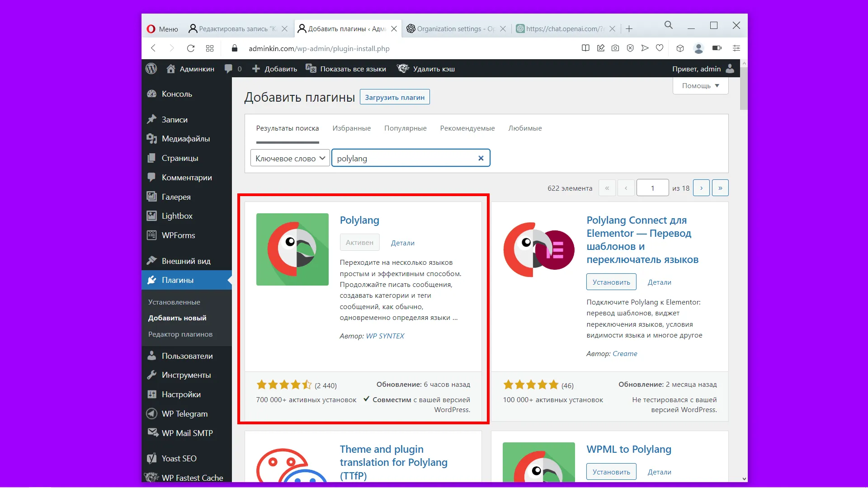Viewport: 868px width, 488px height.
Task: Take a snapshot with camera icon
Action: pyautogui.click(x=615, y=48)
